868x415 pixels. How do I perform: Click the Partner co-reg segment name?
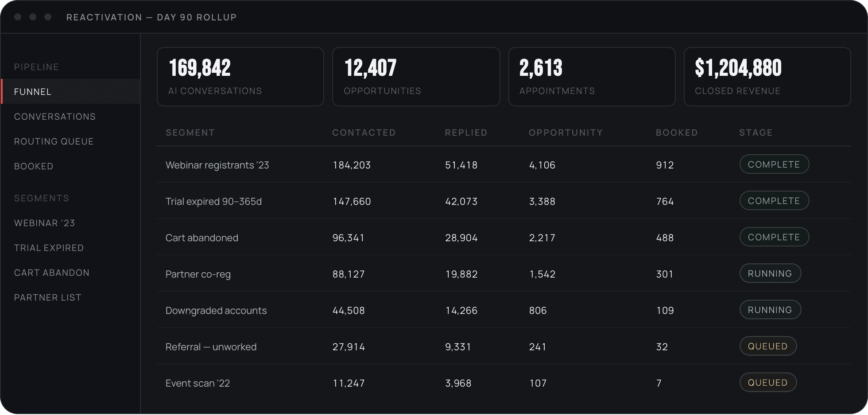click(x=198, y=274)
